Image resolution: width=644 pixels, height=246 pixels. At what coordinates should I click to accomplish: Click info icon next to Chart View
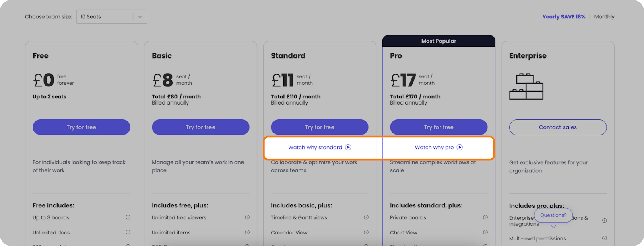coord(485,232)
